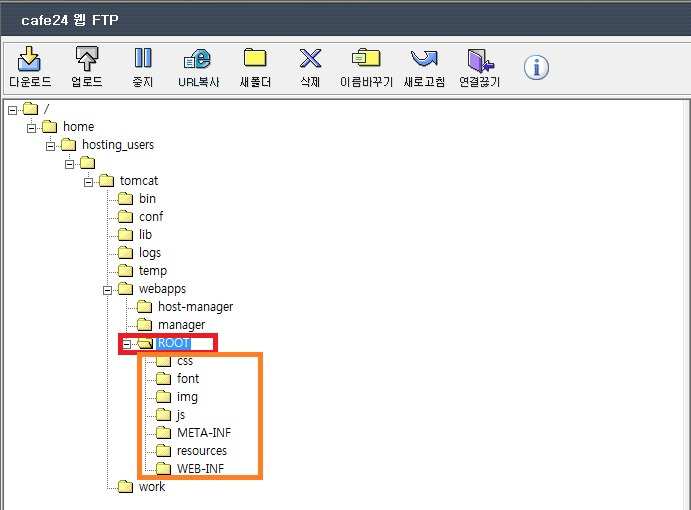This screenshot has height=510, width=691.
Task: Click the img folder icon
Action: coord(163,397)
